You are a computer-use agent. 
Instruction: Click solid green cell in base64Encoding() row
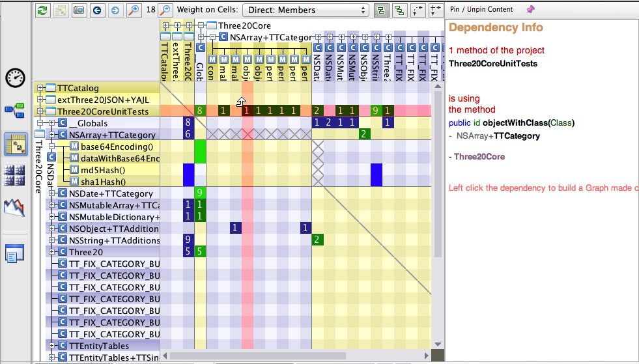point(200,147)
